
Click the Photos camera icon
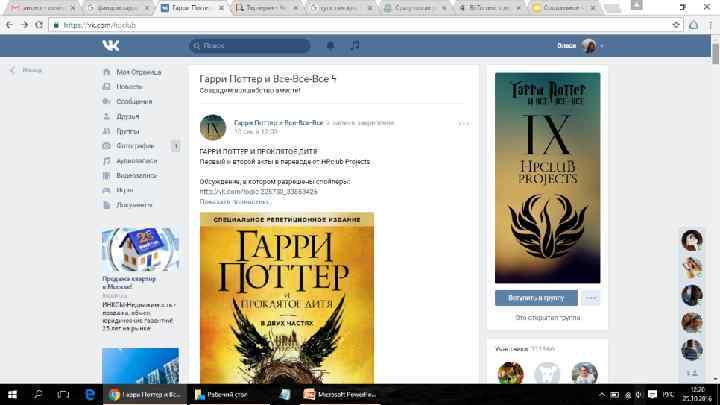[107, 146]
